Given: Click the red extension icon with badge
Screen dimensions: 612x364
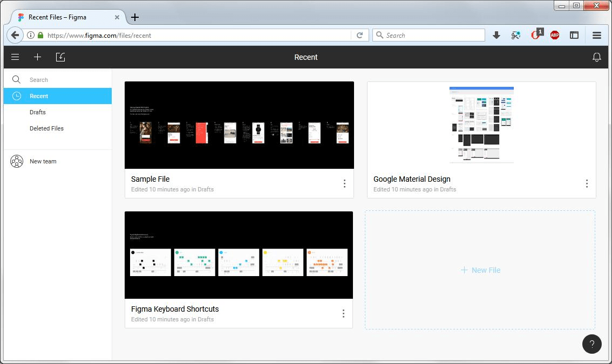Looking at the screenshot, I should [x=536, y=34].
